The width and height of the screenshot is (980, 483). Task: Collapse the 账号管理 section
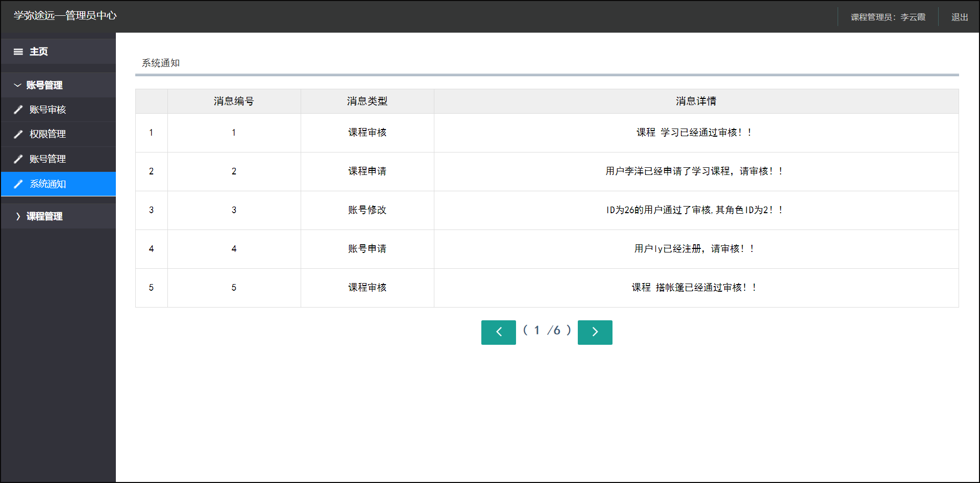(18, 85)
